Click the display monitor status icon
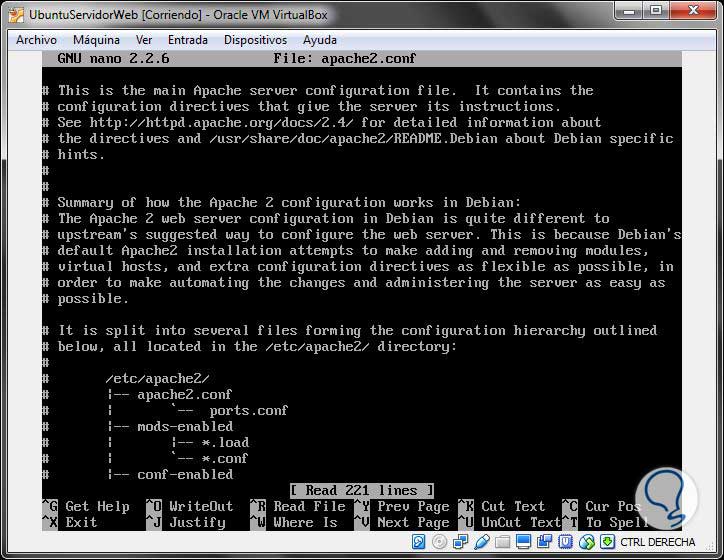This screenshot has height=560, width=724. click(523, 542)
